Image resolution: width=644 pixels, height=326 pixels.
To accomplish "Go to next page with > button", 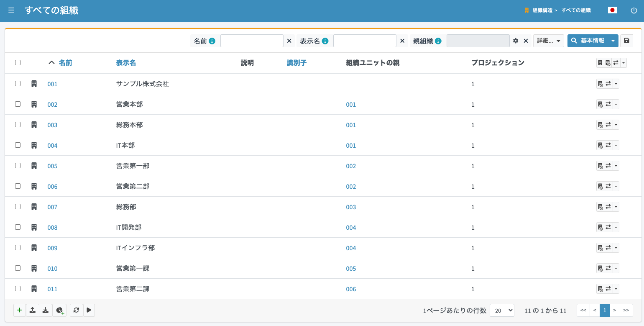I will coord(615,310).
